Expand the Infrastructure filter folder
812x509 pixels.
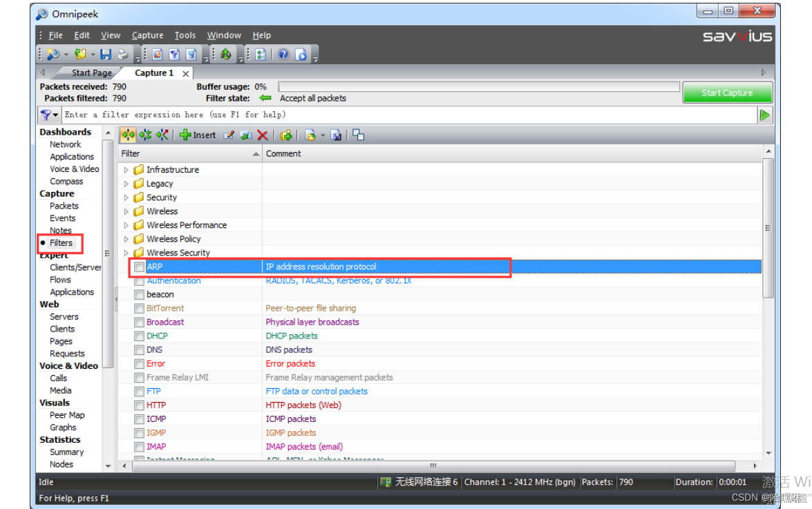point(126,170)
